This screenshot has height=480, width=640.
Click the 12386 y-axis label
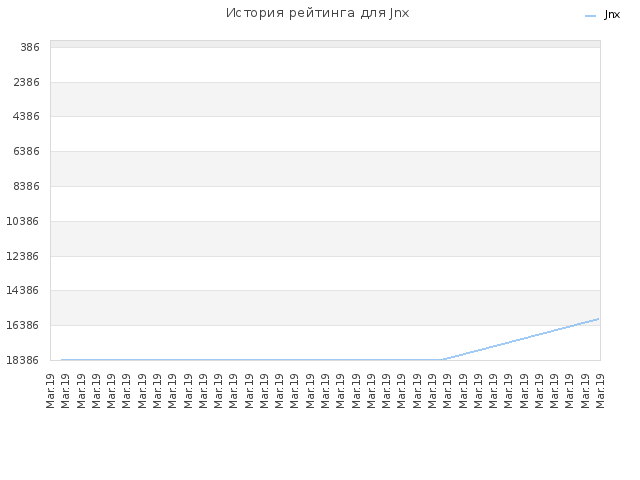[x=23, y=256]
